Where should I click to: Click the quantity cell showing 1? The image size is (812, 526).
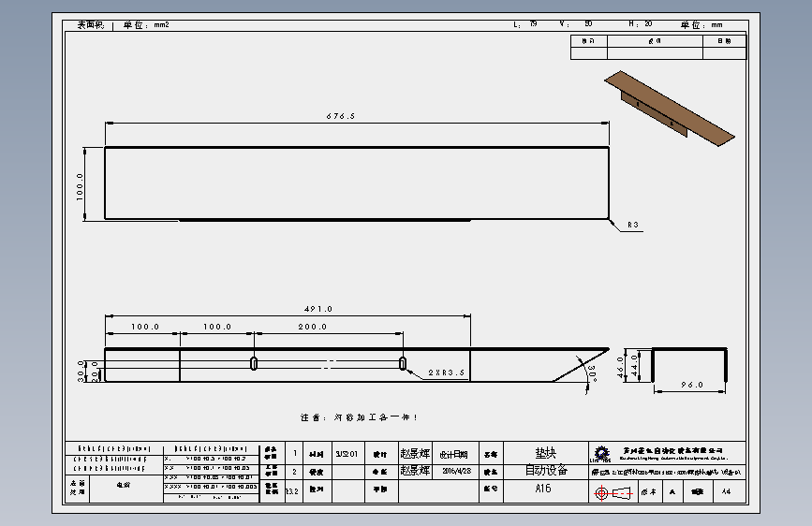coord(294,454)
